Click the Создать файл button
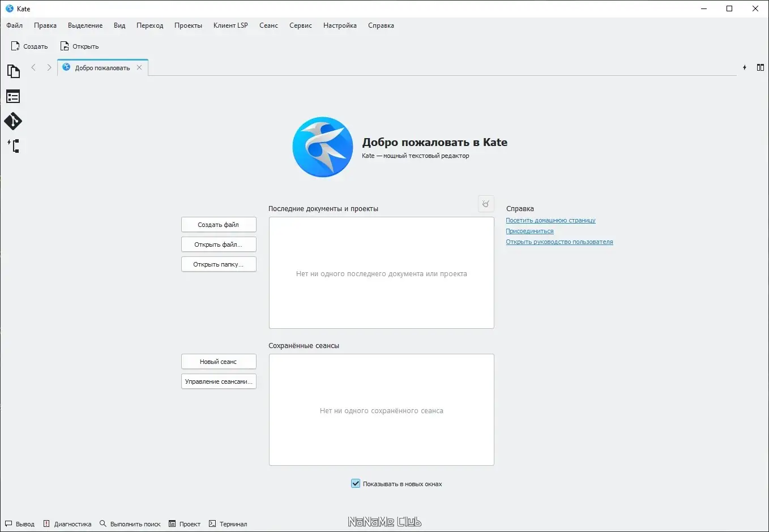Viewport: 769px width, 532px height. click(219, 225)
